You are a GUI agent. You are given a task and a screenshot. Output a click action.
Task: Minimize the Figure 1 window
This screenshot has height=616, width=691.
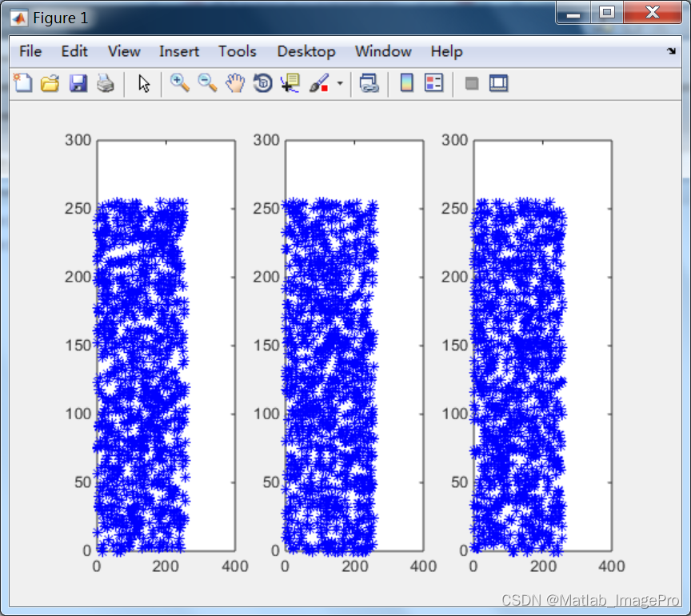tap(573, 12)
